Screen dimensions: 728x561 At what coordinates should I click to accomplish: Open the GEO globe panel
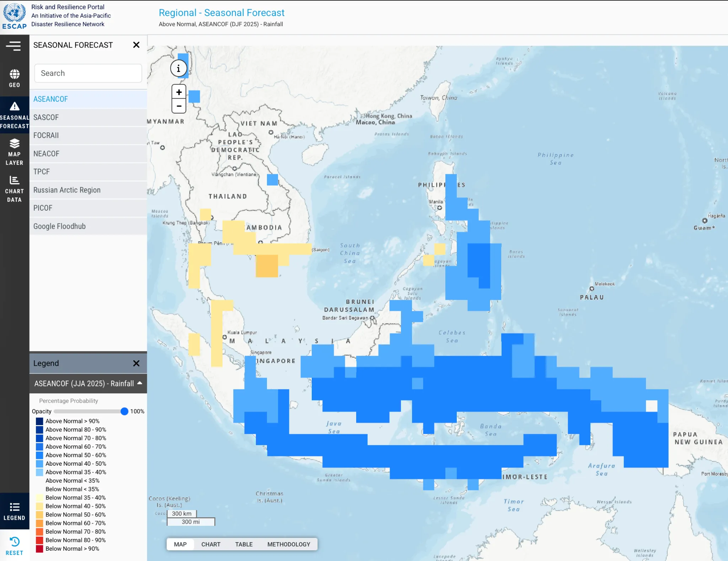[x=15, y=78]
